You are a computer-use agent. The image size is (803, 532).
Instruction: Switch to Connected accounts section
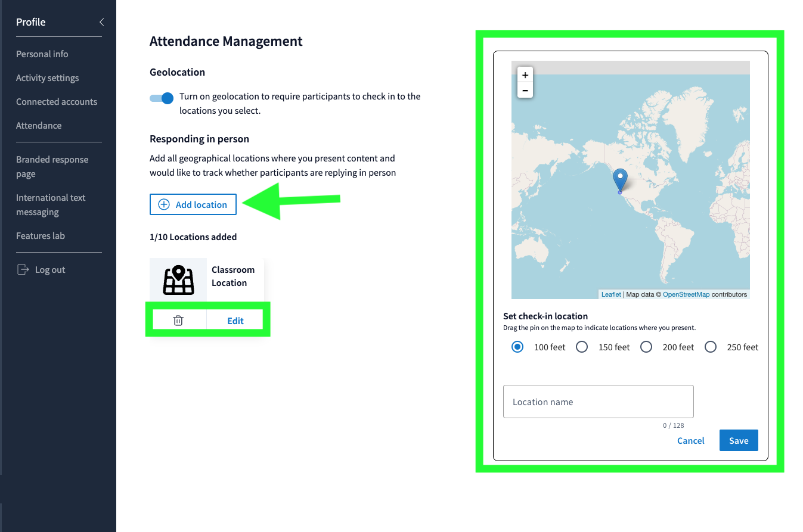pos(56,101)
